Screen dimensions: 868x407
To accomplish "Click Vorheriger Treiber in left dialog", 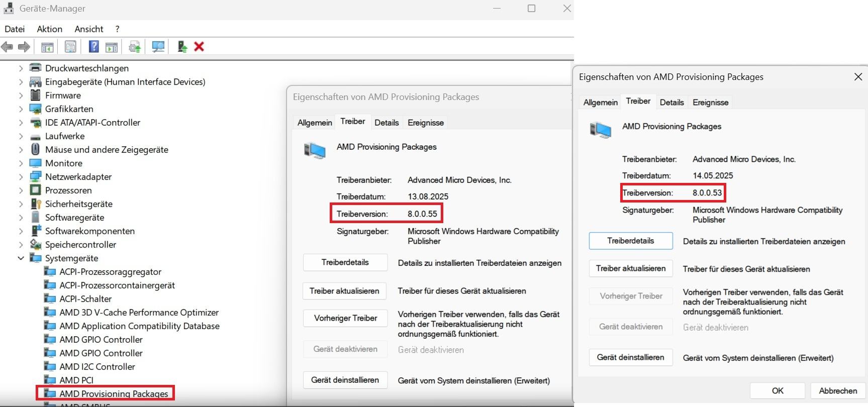I will pos(345,318).
